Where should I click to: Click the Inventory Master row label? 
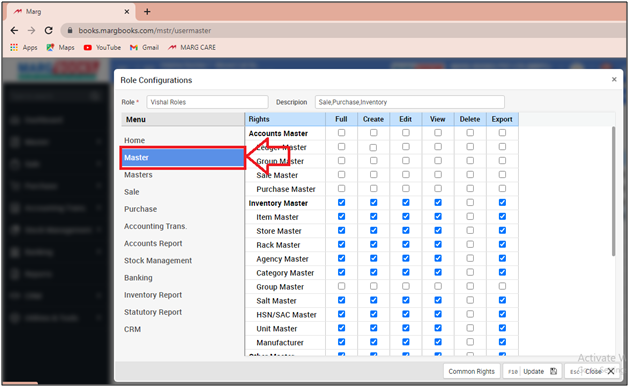click(x=278, y=203)
